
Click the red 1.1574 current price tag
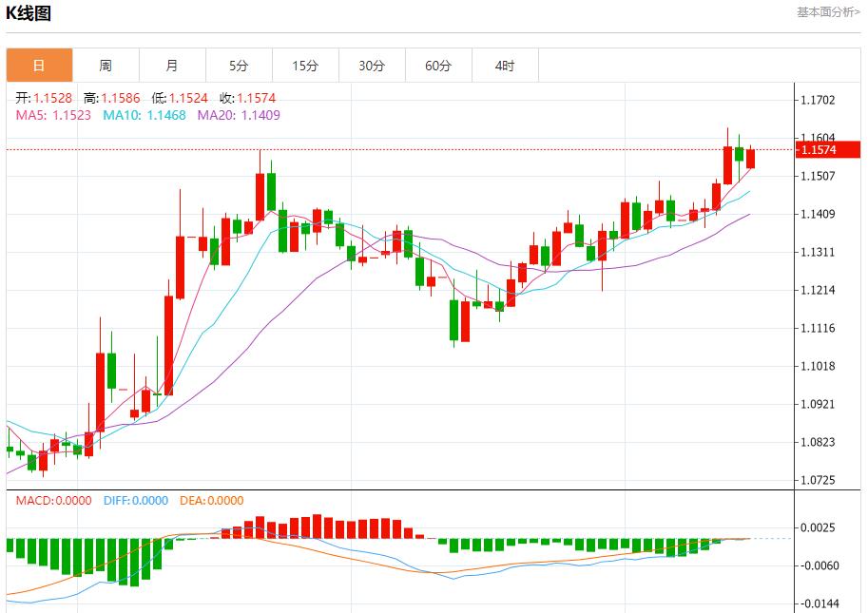[x=828, y=150]
